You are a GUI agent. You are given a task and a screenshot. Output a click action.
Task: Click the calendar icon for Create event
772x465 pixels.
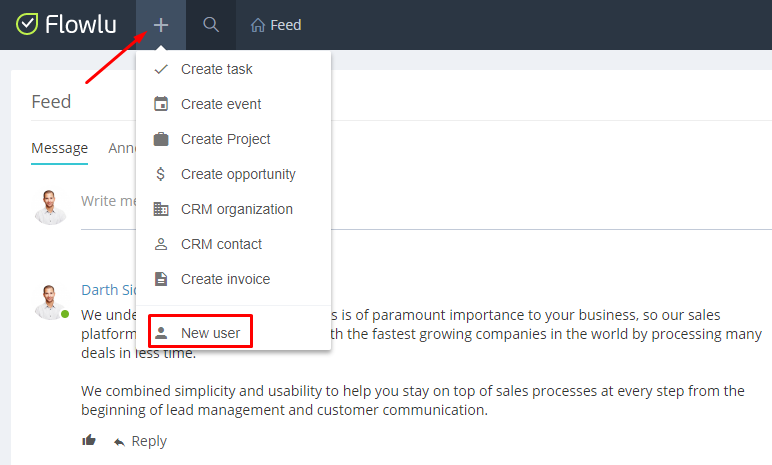161,104
